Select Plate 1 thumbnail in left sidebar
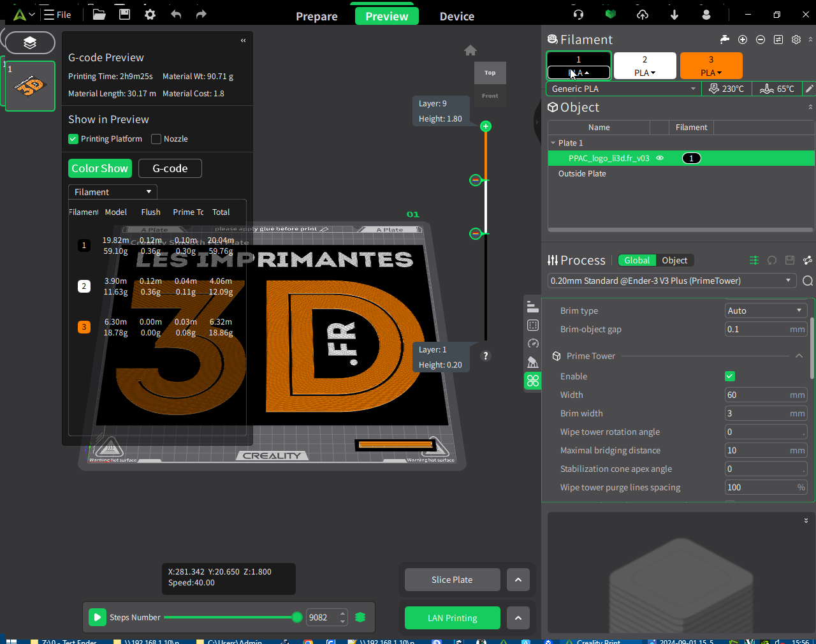 [30, 86]
